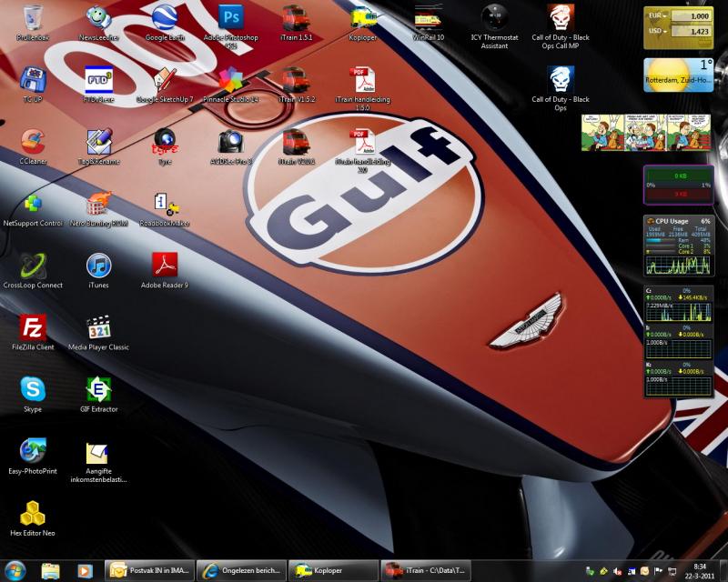The height and width of the screenshot is (582, 728).
Task: Open Easy-PhotoPrint shortcut
Action: click(x=33, y=457)
